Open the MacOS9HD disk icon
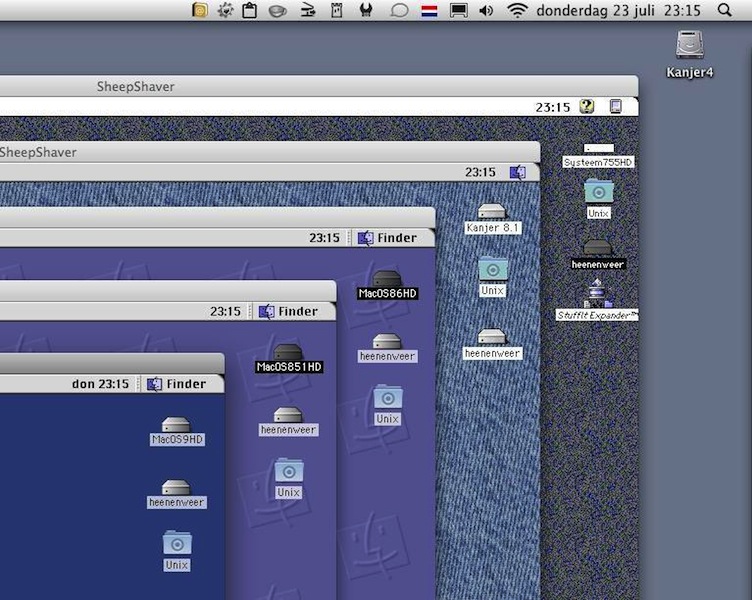 point(177,425)
